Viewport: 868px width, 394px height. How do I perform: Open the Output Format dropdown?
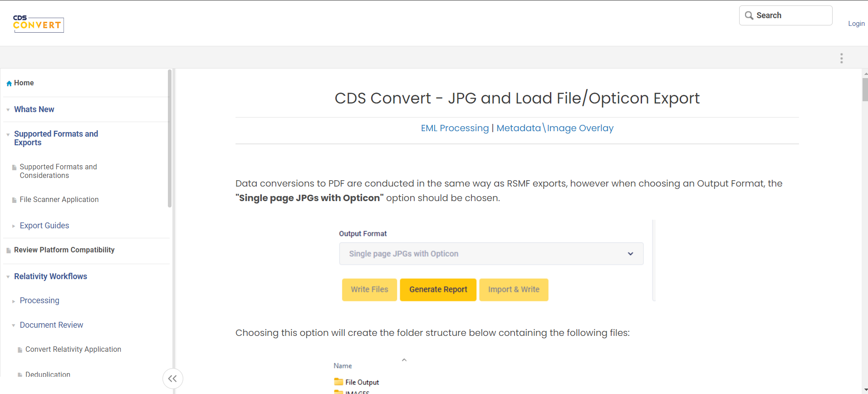click(x=491, y=254)
